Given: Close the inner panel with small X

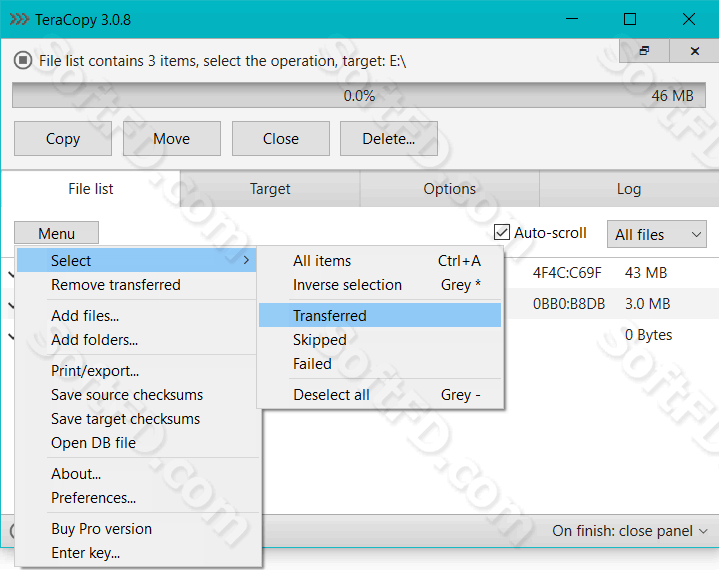Looking at the screenshot, I should (695, 50).
